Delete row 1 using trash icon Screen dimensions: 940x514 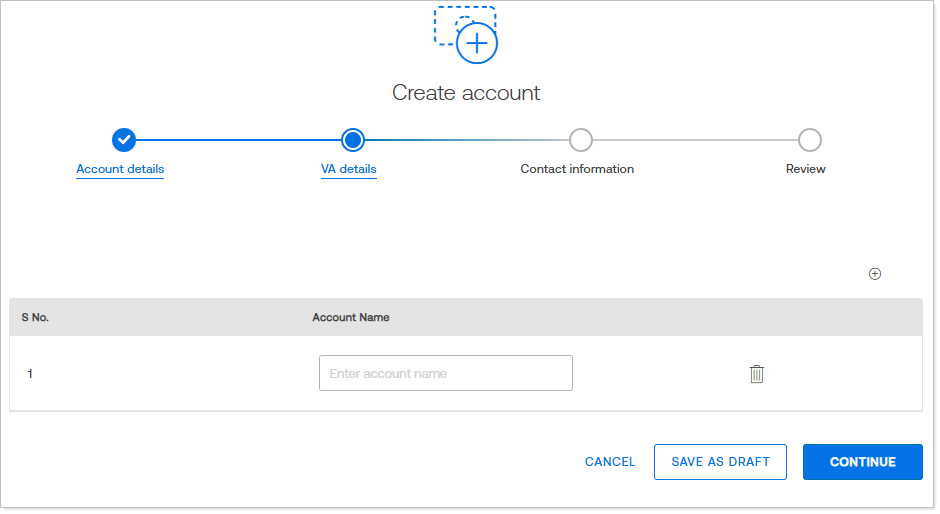pos(757,374)
